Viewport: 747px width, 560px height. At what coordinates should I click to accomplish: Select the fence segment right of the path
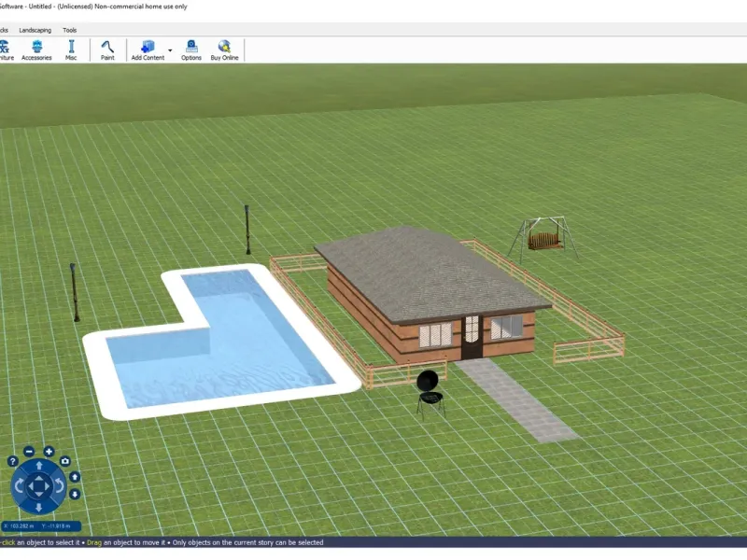589,348
